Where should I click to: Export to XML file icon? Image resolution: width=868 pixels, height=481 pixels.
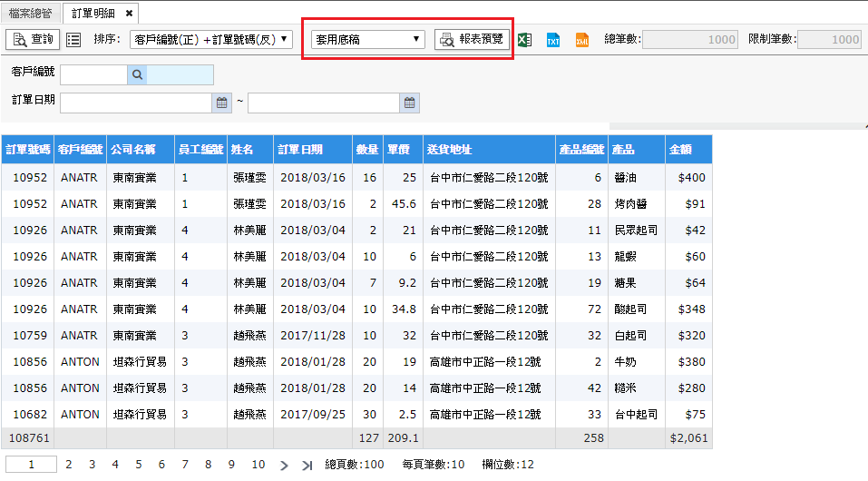(581, 40)
